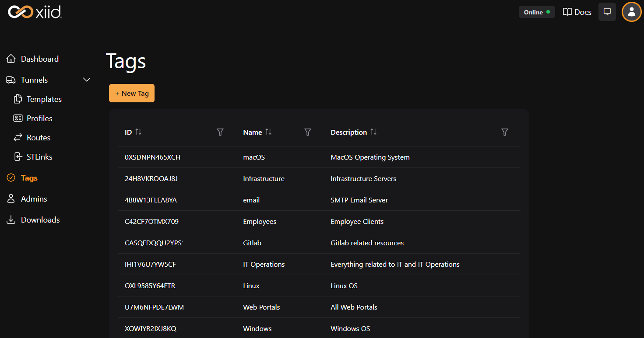Collapse the Tunnels section chevron
The image size is (644, 338).
[x=87, y=80]
